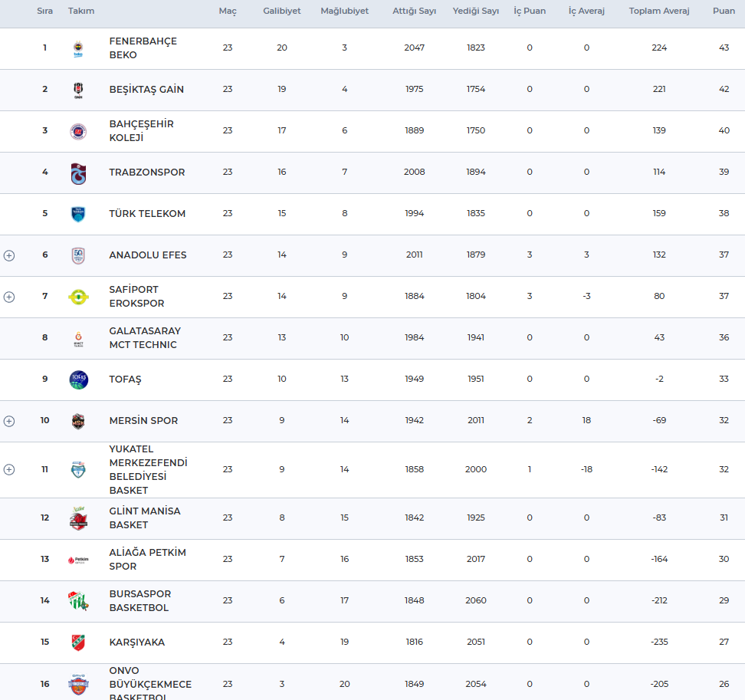Open Onvo Büyükçekmece Basketbol team link

(150, 684)
